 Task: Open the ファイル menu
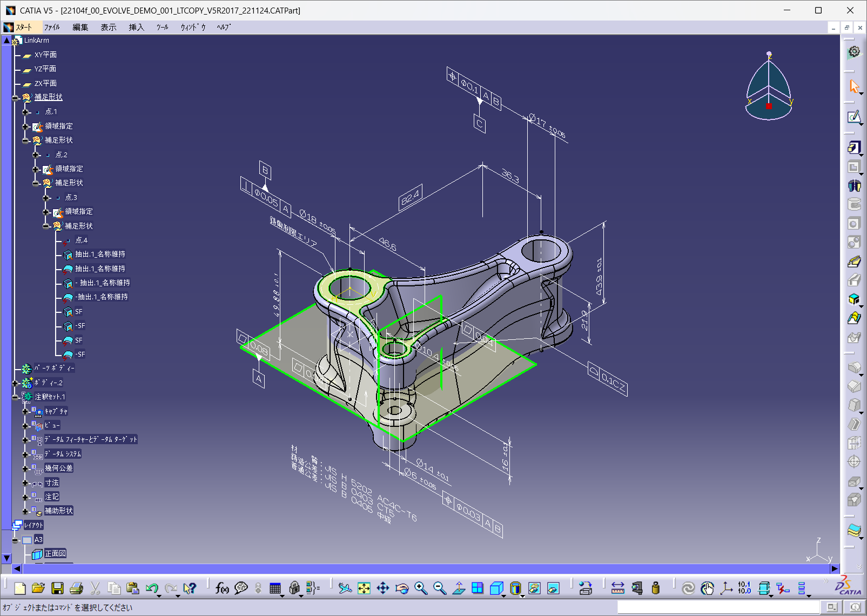click(52, 27)
